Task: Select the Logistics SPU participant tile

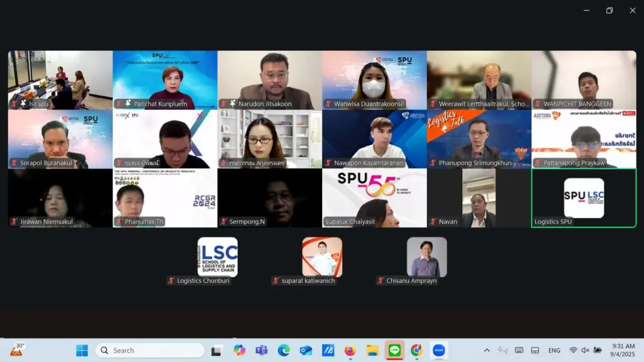Action: click(584, 197)
